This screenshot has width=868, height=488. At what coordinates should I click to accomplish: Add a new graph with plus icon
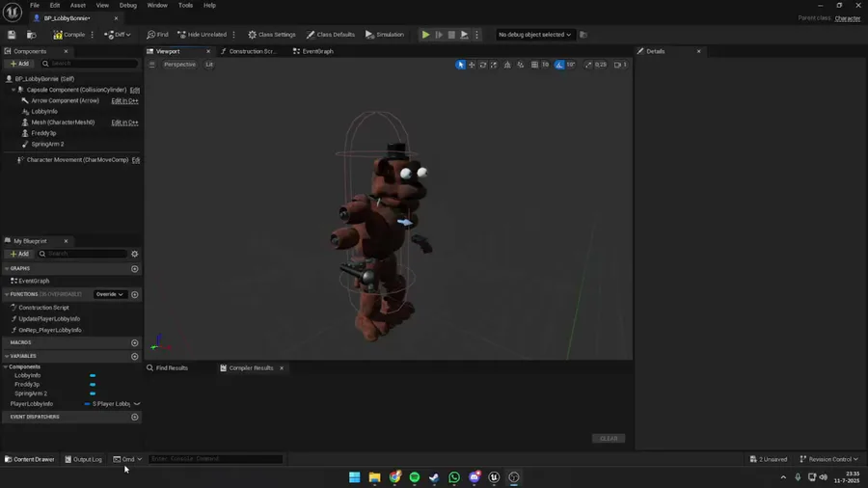[134, 269]
